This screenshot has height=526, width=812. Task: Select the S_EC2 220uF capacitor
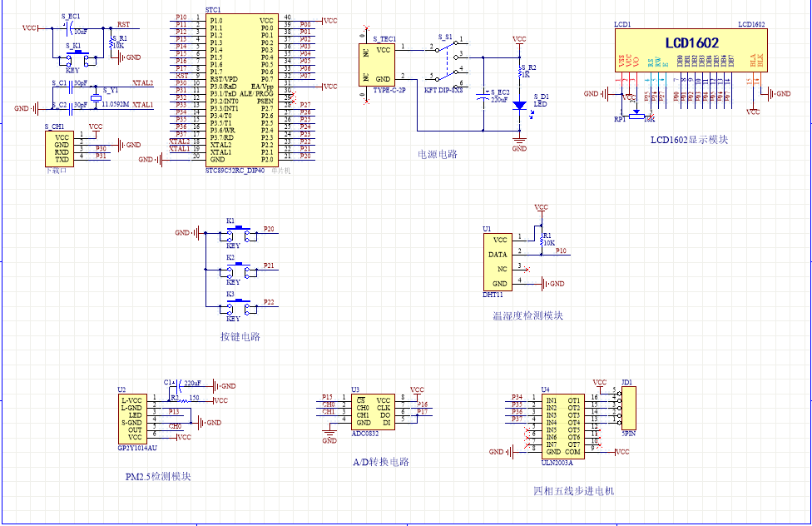483,96
